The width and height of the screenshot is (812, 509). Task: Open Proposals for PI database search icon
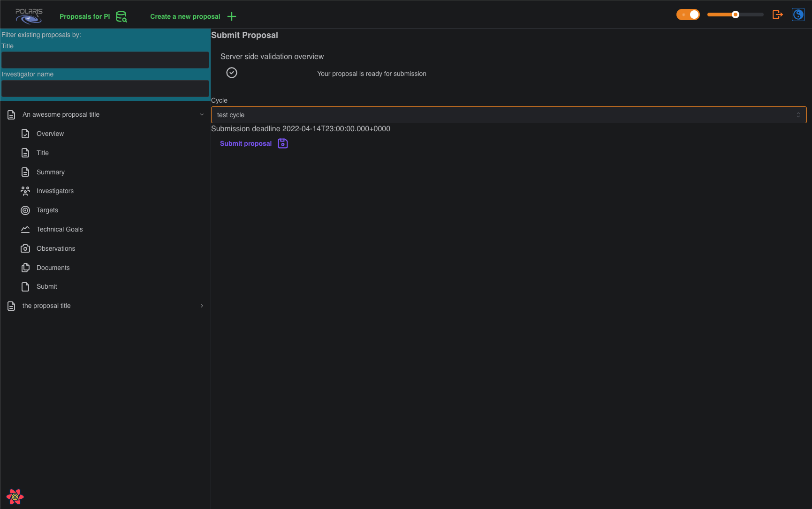click(x=121, y=16)
